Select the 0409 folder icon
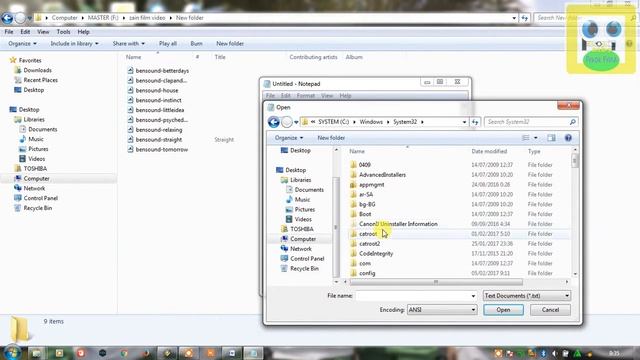Image resolution: width=640 pixels, height=360 pixels. (353, 165)
